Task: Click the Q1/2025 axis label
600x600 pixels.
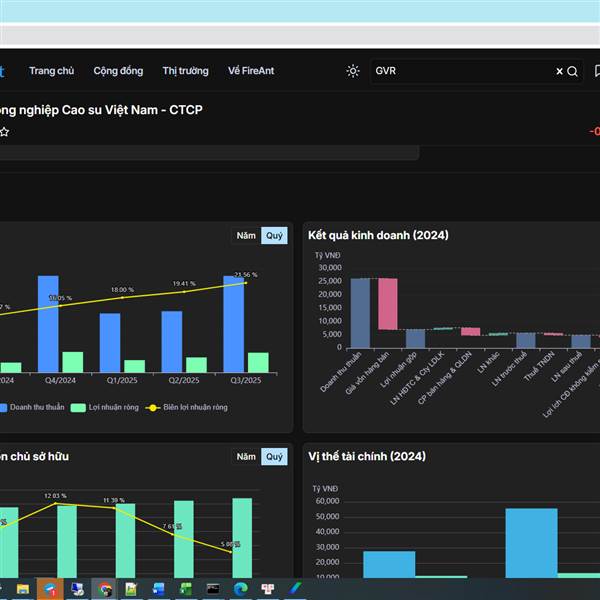Action: point(122,380)
